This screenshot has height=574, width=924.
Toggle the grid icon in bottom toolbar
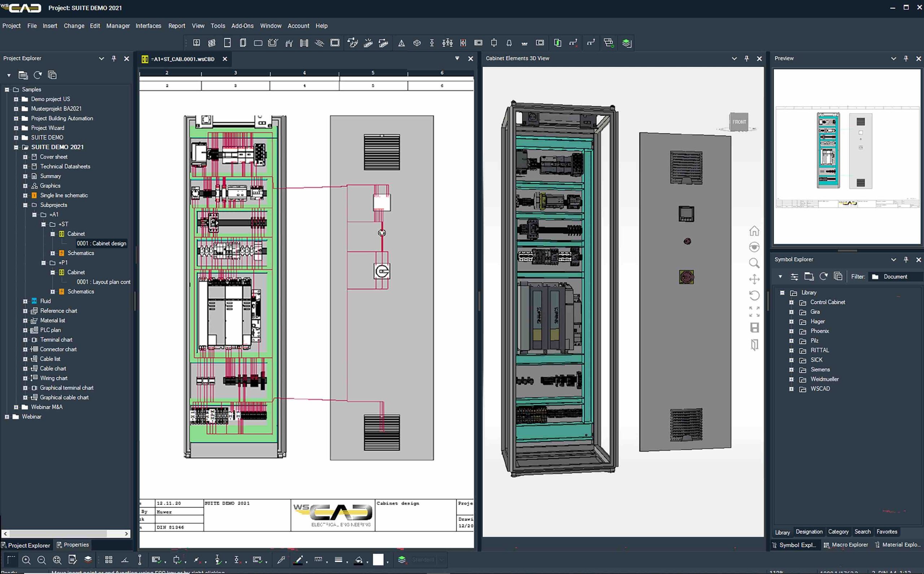(109, 560)
